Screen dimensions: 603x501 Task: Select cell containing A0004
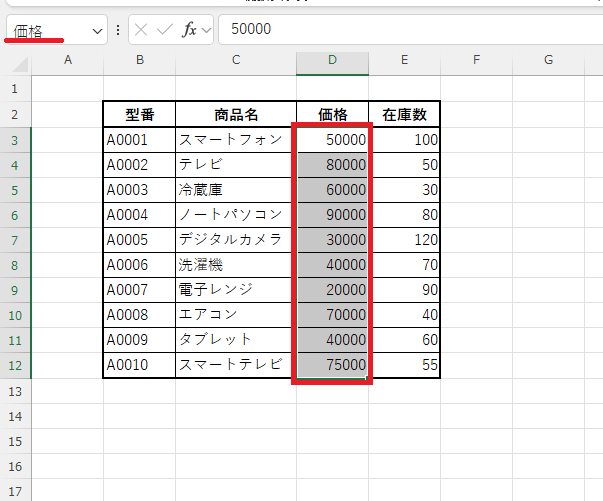140,215
